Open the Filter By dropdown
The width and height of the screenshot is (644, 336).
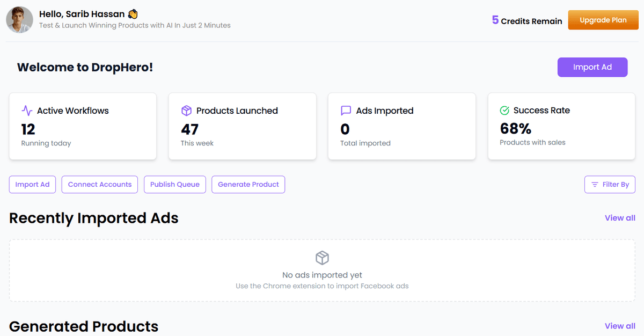pyautogui.click(x=610, y=185)
